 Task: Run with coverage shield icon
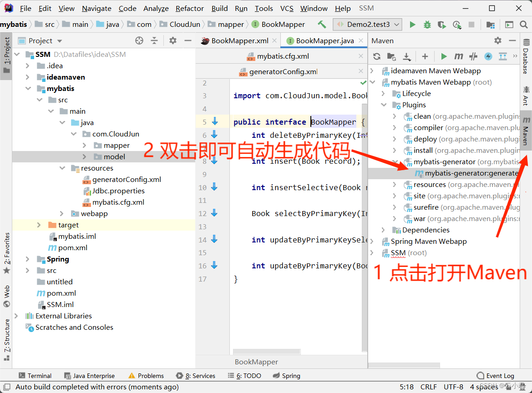tap(442, 25)
